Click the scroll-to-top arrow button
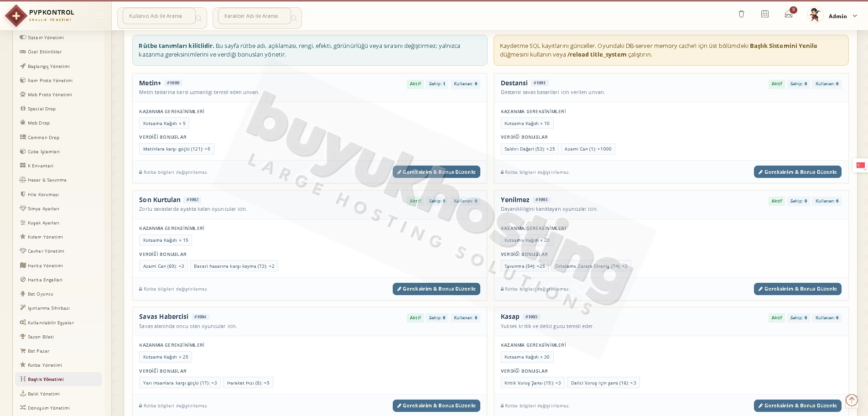 click(852, 400)
